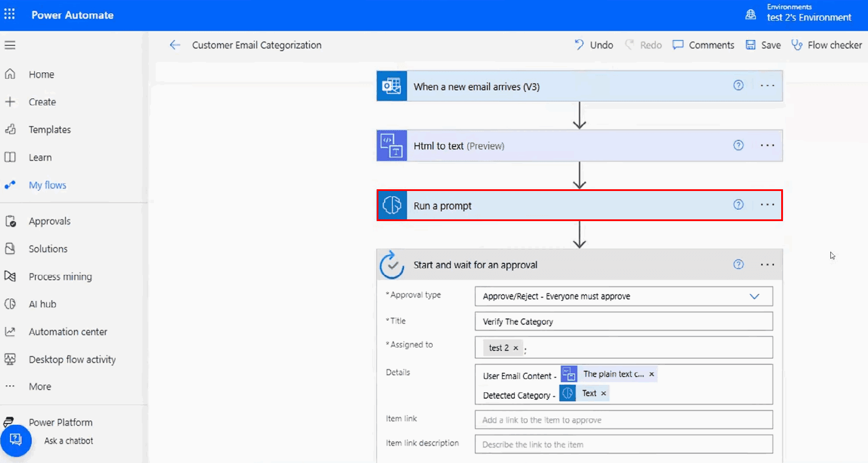This screenshot has width=868, height=463.
Task: Click the User Email Content text in Details
Action: [x=520, y=376]
